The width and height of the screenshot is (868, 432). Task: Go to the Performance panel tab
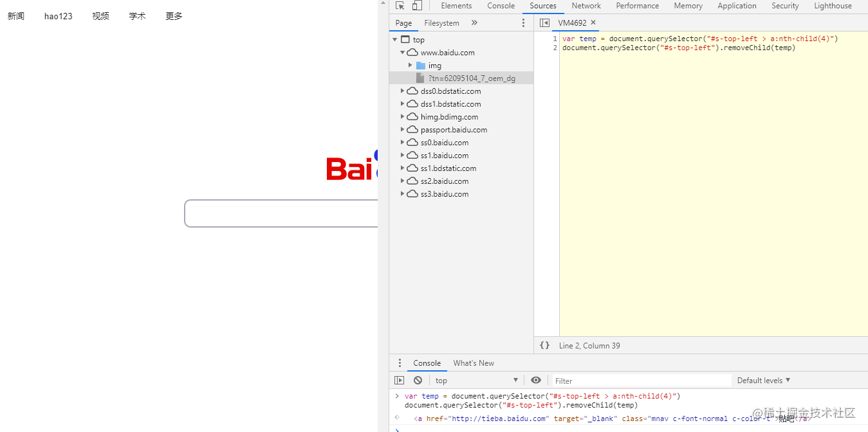click(638, 6)
